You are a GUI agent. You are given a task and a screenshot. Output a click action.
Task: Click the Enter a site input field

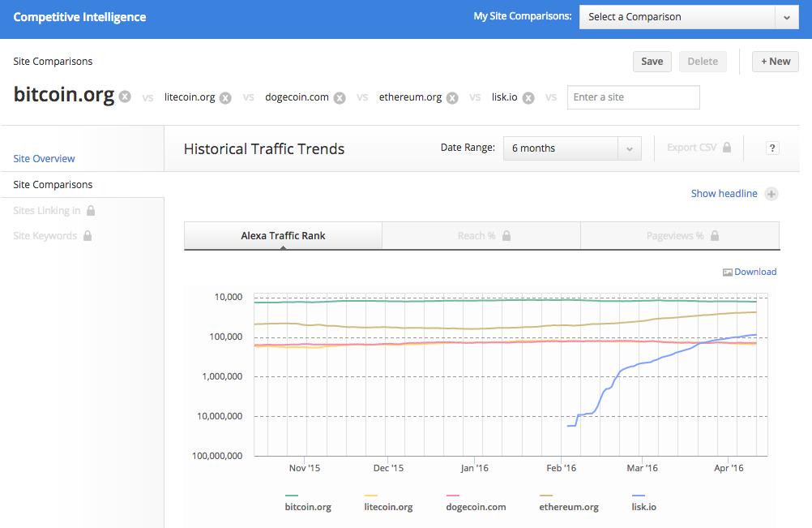click(634, 97)
